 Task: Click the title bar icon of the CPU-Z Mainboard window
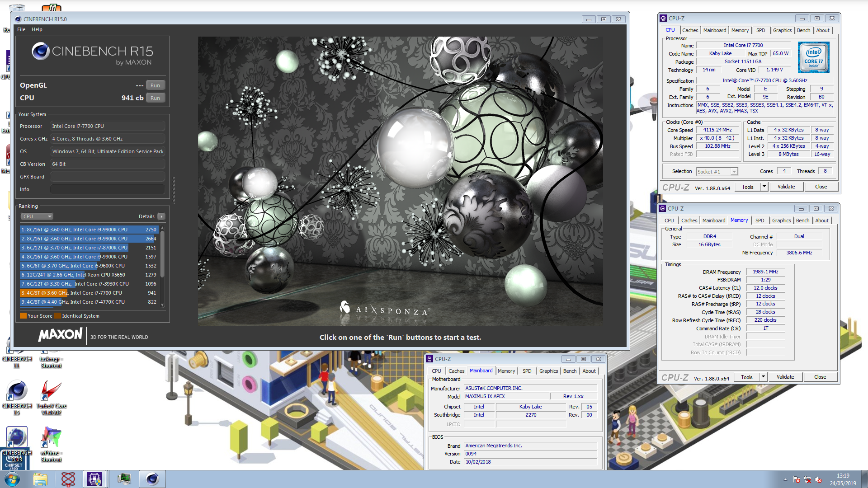[429, 359]
